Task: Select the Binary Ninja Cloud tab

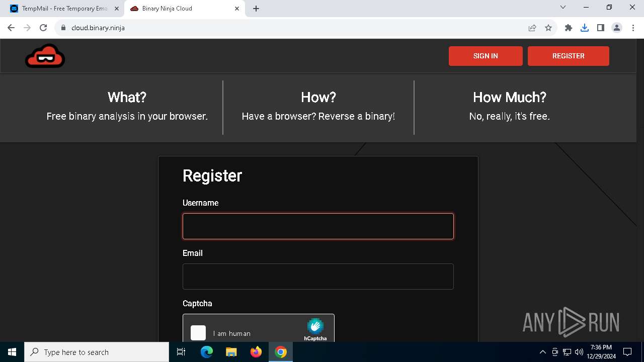Action: coord(185,9)
